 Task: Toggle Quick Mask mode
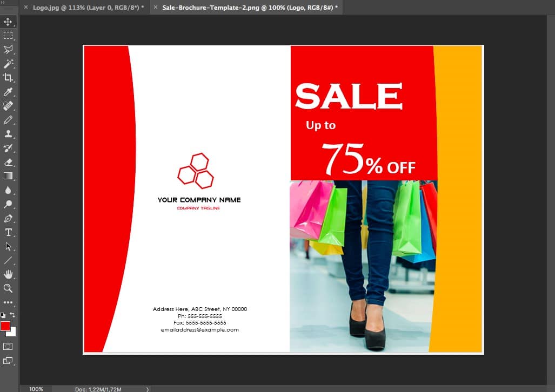8,346
